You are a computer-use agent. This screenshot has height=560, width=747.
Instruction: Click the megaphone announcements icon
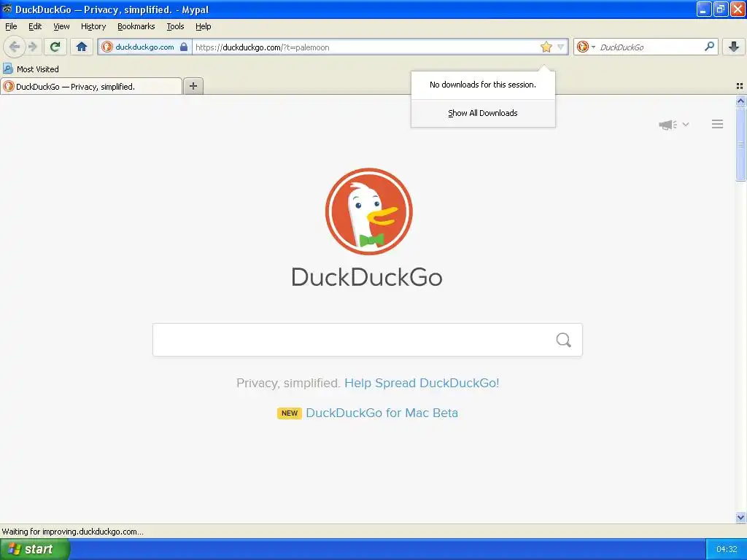[667, 125]
